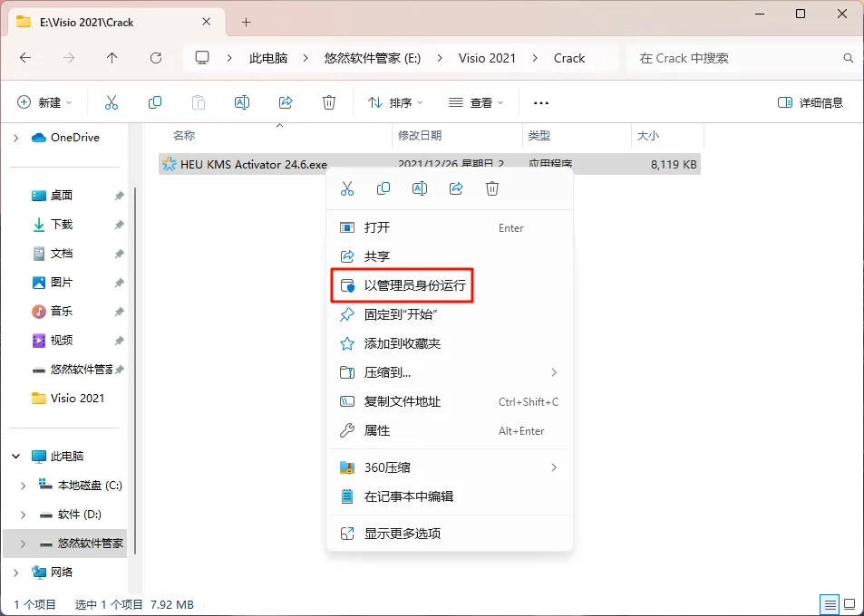Refresh the current folder
Image resolution: width=864 pixels, height=616 pixels.
[x=156, y=58]
